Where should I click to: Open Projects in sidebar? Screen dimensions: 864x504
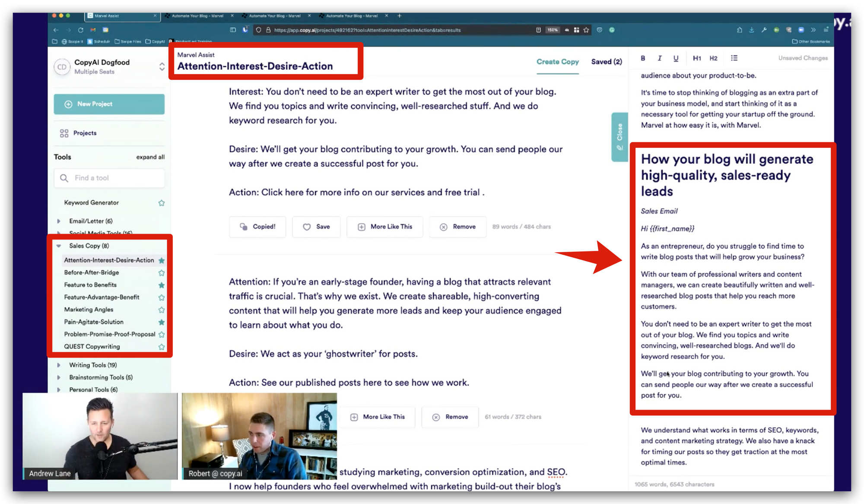click(85, 133)
